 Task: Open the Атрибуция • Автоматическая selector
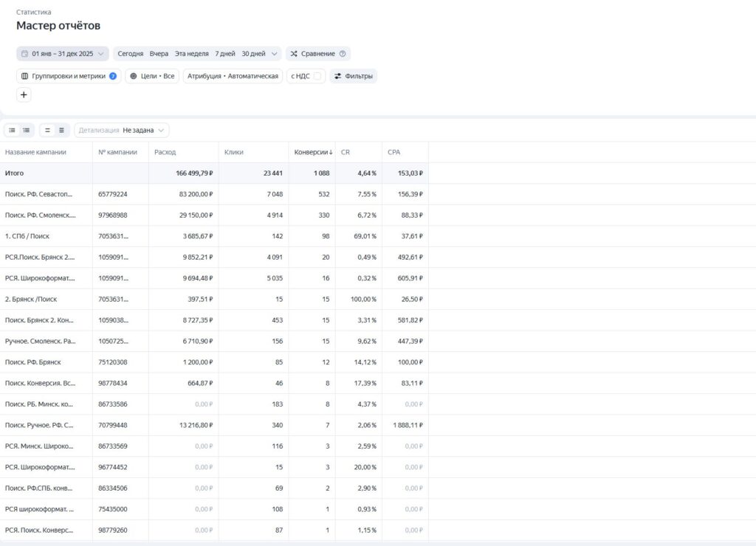click(x=233, y=76)
